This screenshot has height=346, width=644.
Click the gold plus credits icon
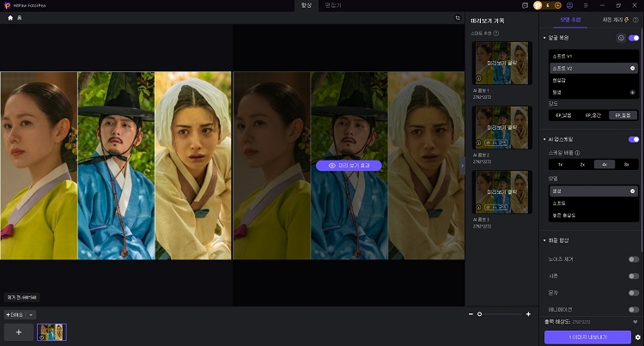click(558, 5)
